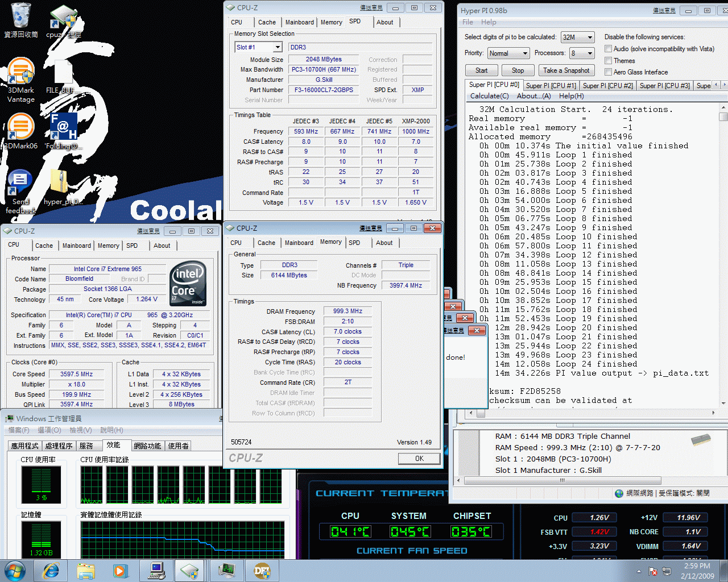
Task: Switch to the Super PI [CPU #2] tab
Action: (607, 86)
